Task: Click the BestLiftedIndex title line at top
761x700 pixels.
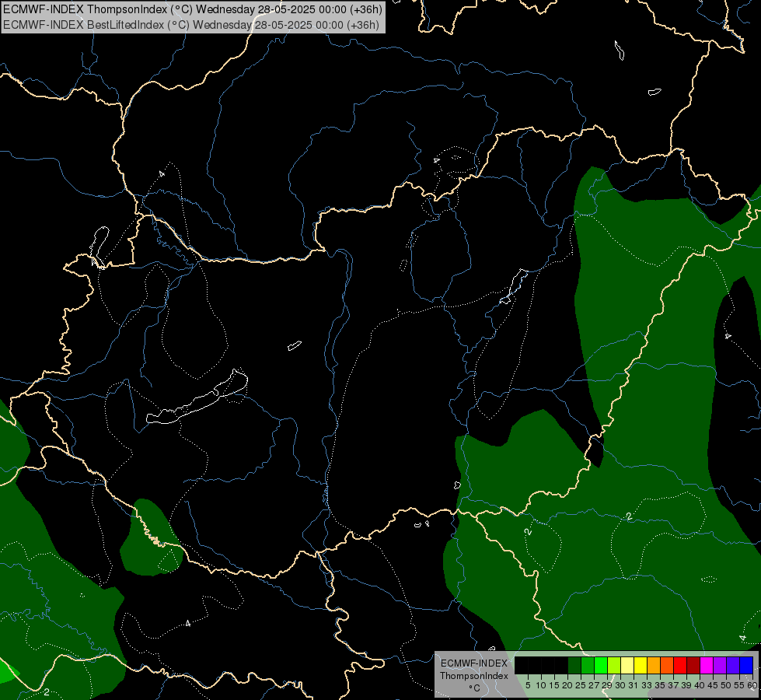Action: (x=190, y=25)
